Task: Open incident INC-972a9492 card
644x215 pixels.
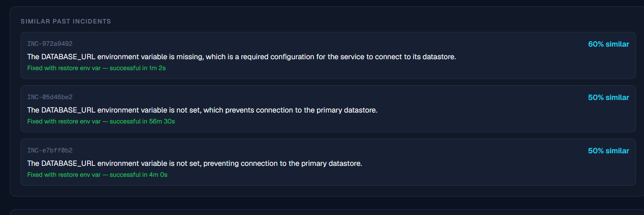Action: click(328, 55)
